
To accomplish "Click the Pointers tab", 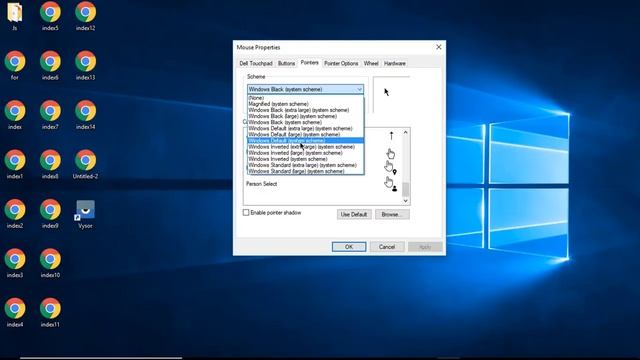I will tap(309, 63).
